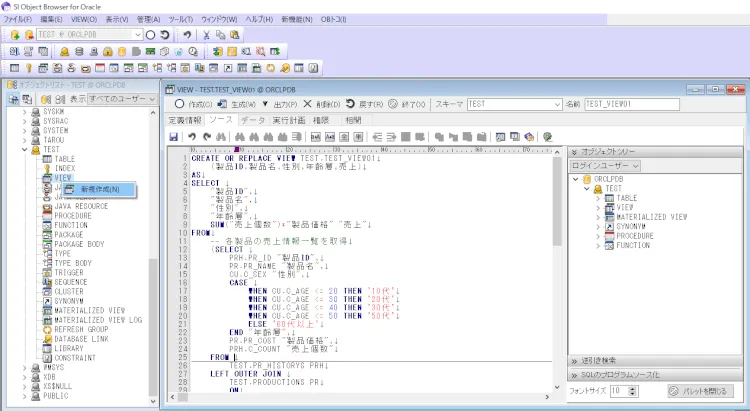Open the スキーマ schema dropdown
Viewport: 750px width, 411px height.
point(553,104)
